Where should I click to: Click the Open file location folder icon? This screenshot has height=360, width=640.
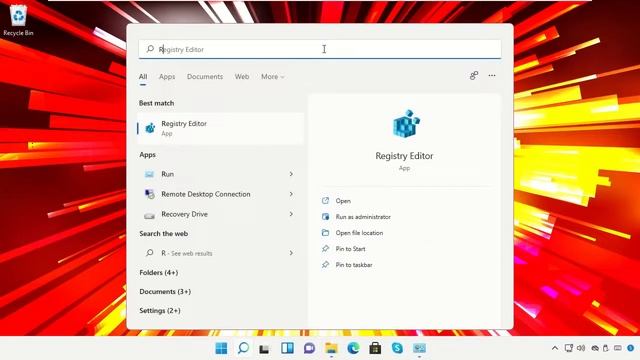[325, 233]
